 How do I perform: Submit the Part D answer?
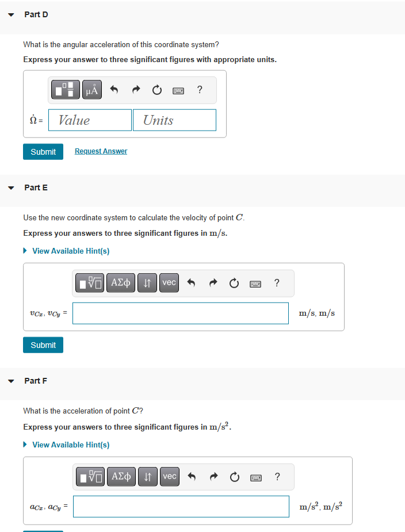coord(43,151)
